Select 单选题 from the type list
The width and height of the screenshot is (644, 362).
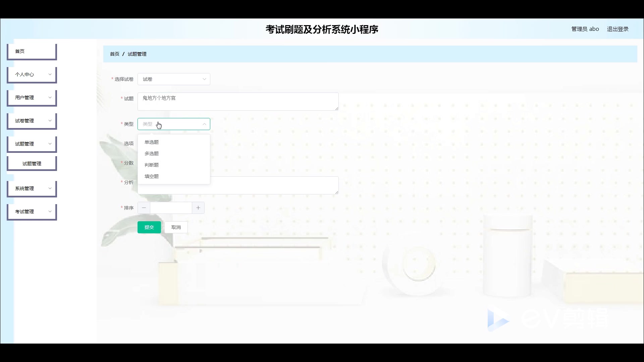[152, 142]
